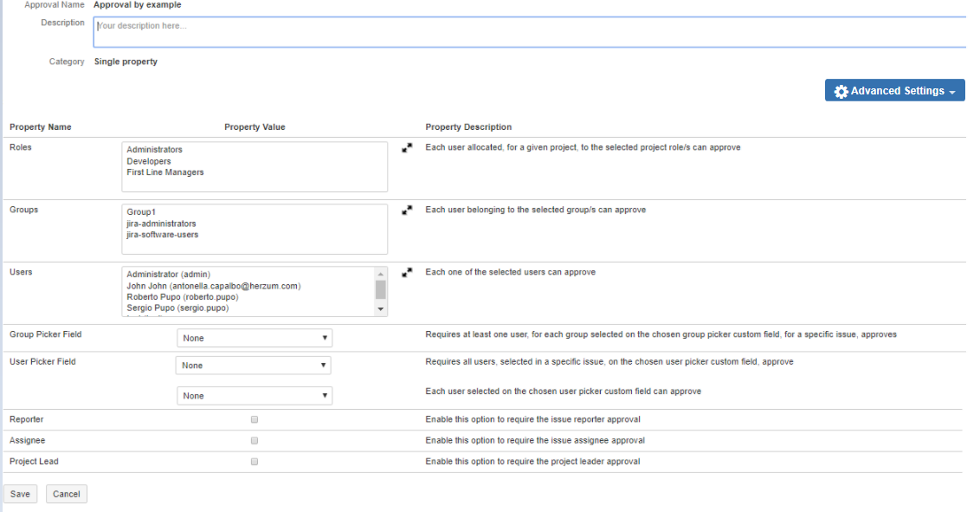Enable the Assignee approval checkbox

click(255, 440)
